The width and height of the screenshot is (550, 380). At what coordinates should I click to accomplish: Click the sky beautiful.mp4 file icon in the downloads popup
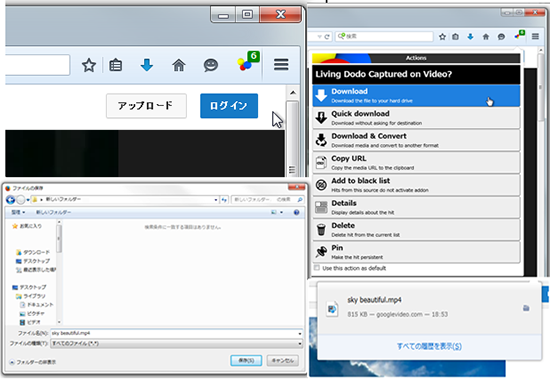click(332, 308)
